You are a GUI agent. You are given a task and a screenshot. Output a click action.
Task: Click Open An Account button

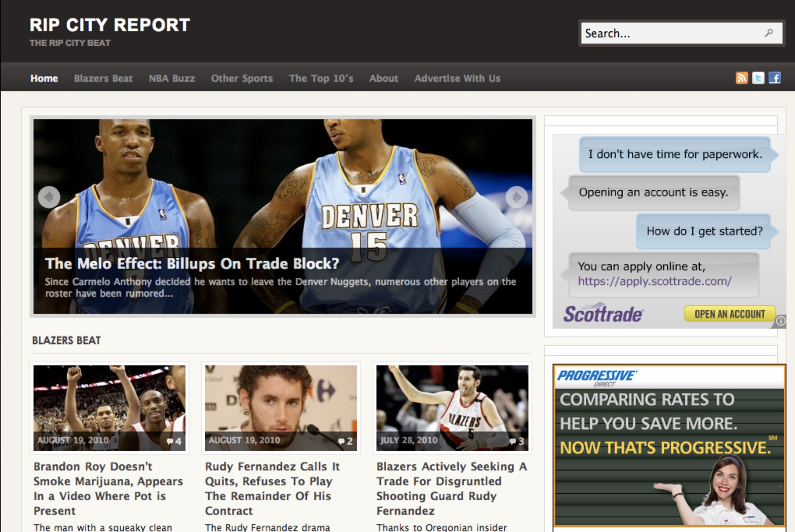730,314
